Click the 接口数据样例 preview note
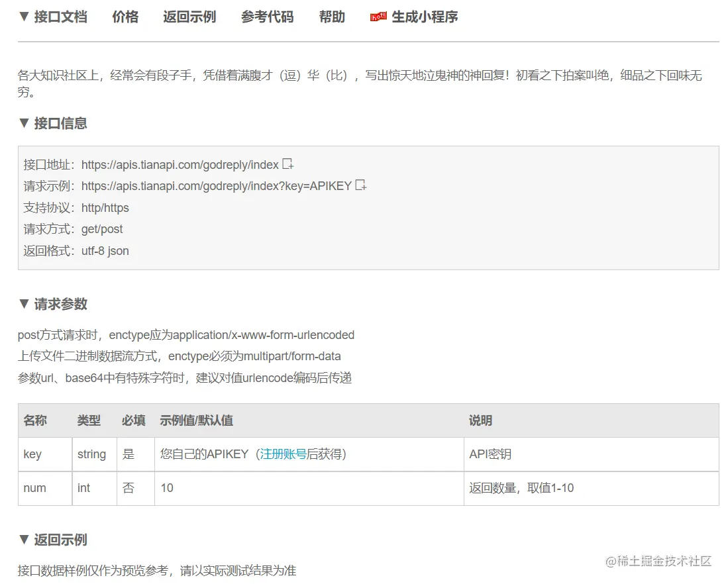 (157, 571)
